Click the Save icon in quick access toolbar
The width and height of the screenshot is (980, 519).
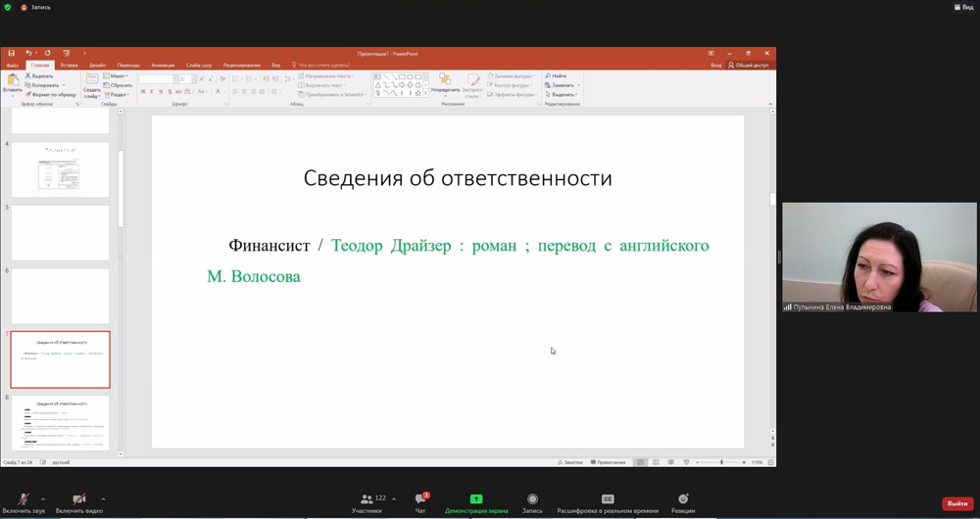[x=12, y=54]
